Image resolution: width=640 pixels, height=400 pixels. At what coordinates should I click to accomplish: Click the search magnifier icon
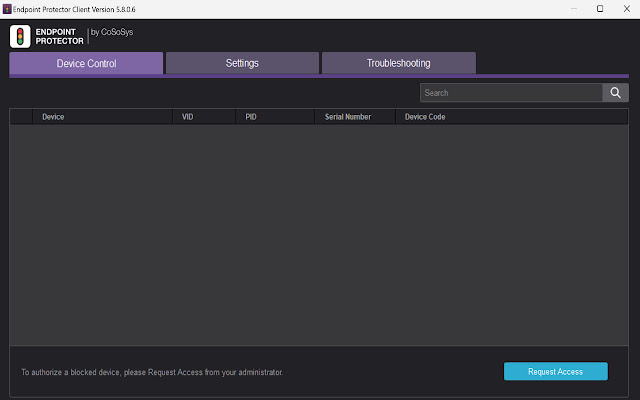pos(615,93)
